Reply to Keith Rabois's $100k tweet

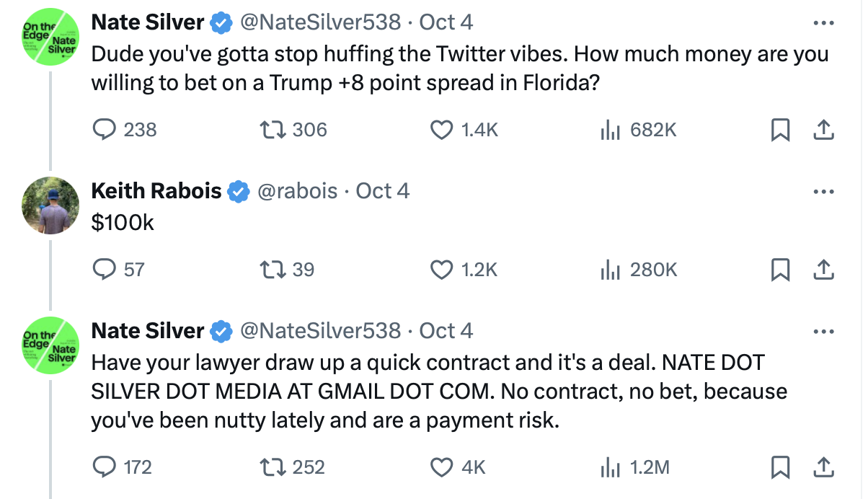(x=105, y=270)
